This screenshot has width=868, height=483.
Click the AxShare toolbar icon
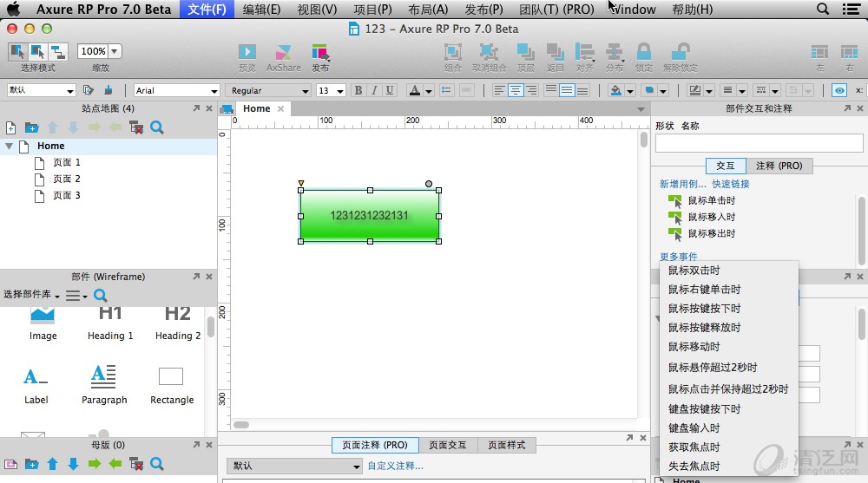pos(283,54)
